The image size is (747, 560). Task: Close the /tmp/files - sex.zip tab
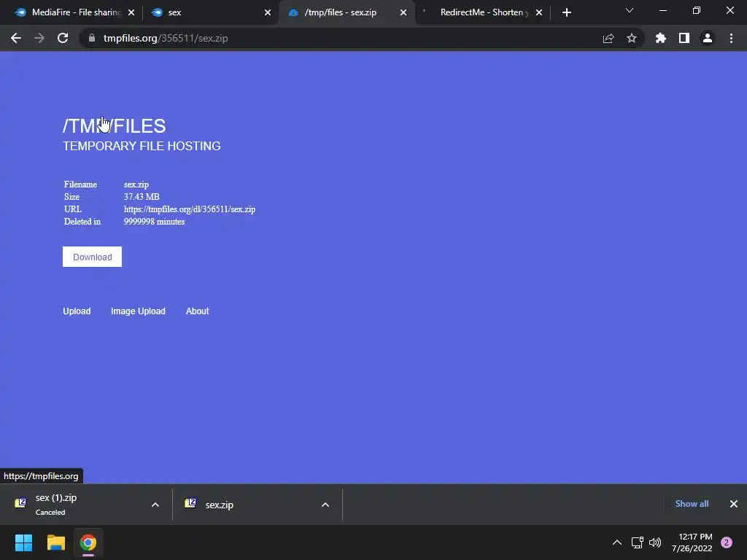click(403, 12)
